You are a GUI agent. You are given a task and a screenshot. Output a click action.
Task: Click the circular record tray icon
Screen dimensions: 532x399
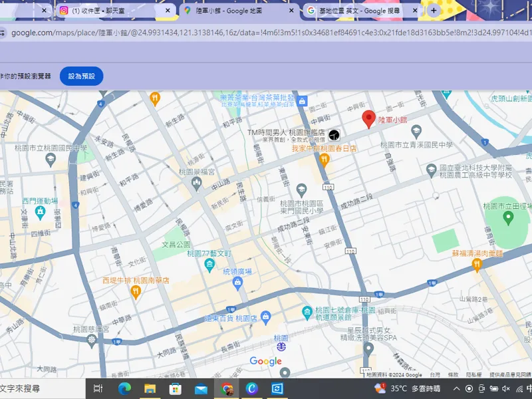point(469,389)
